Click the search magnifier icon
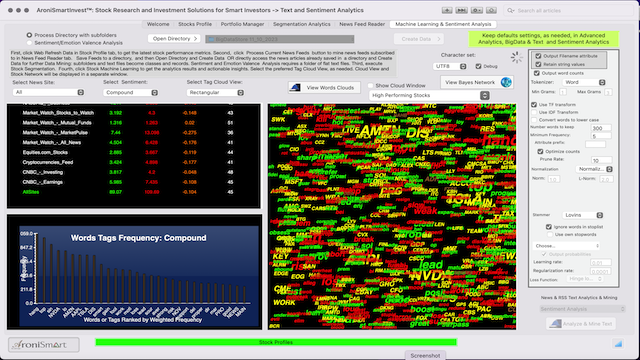 click(x=511, y=11)
